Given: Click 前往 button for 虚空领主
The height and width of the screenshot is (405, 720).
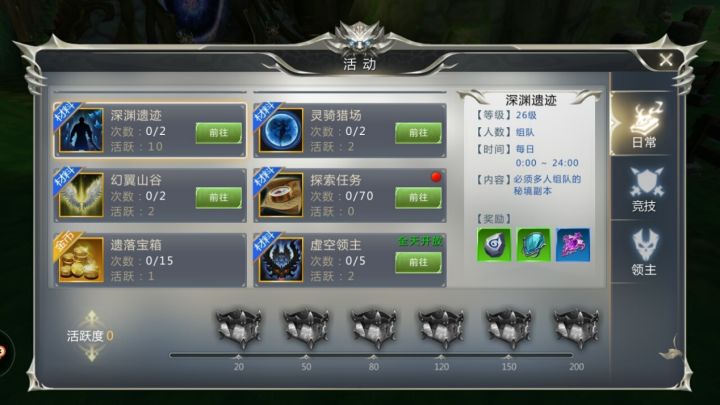Looking at the screenshot, I should [x=418, y=262].
